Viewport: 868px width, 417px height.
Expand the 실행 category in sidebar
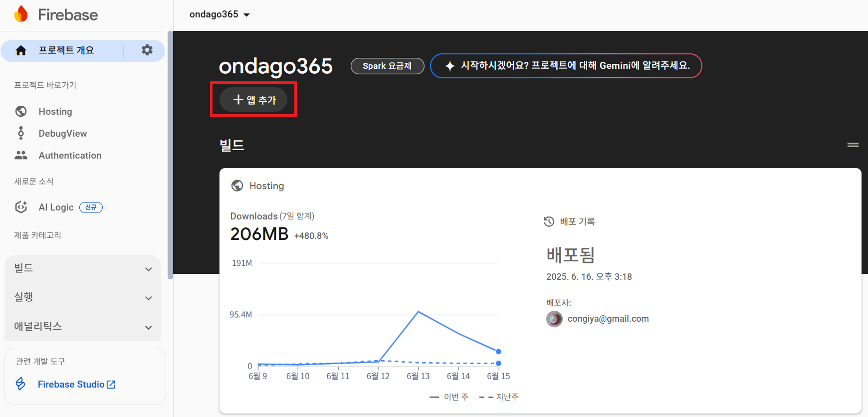(x=82, y=298)
